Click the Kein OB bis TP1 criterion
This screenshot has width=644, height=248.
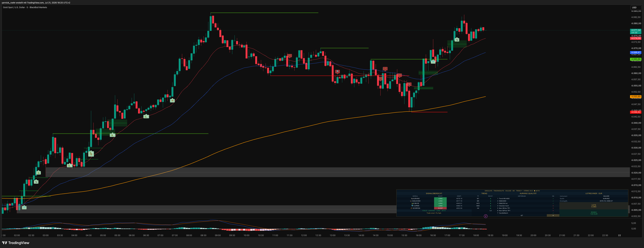click(x=505, y=208)
